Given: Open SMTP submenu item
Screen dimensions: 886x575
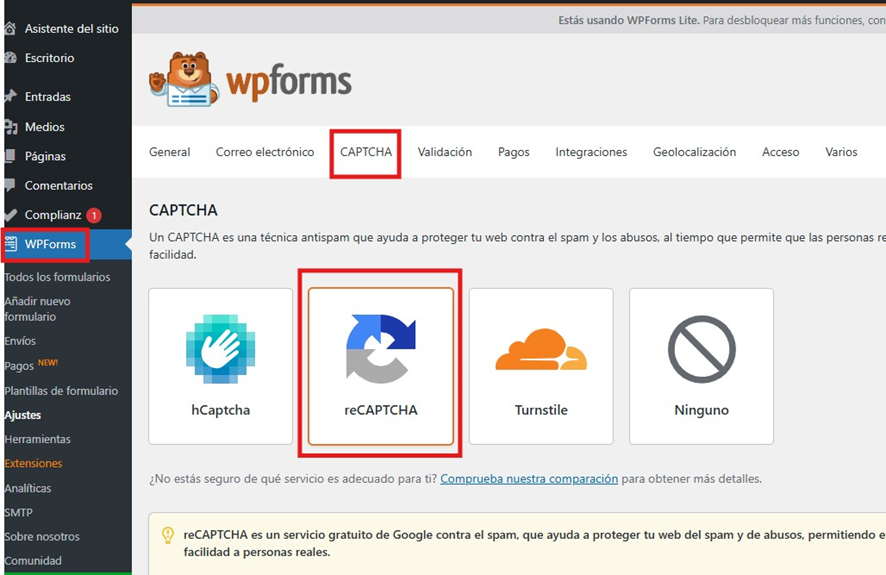Looking at the screenshot, I should [19, 513].
